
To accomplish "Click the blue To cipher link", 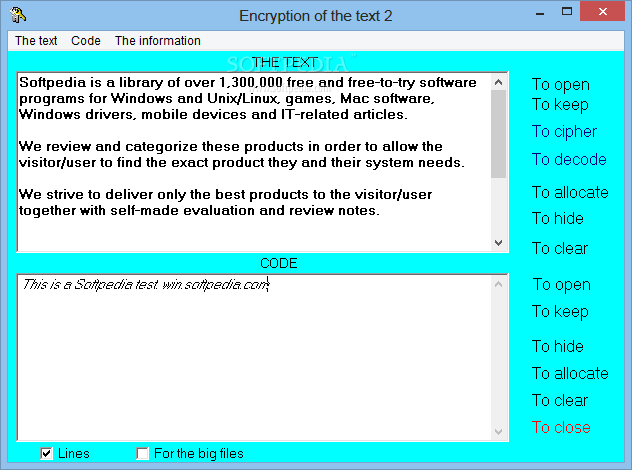I will [564, 132].
